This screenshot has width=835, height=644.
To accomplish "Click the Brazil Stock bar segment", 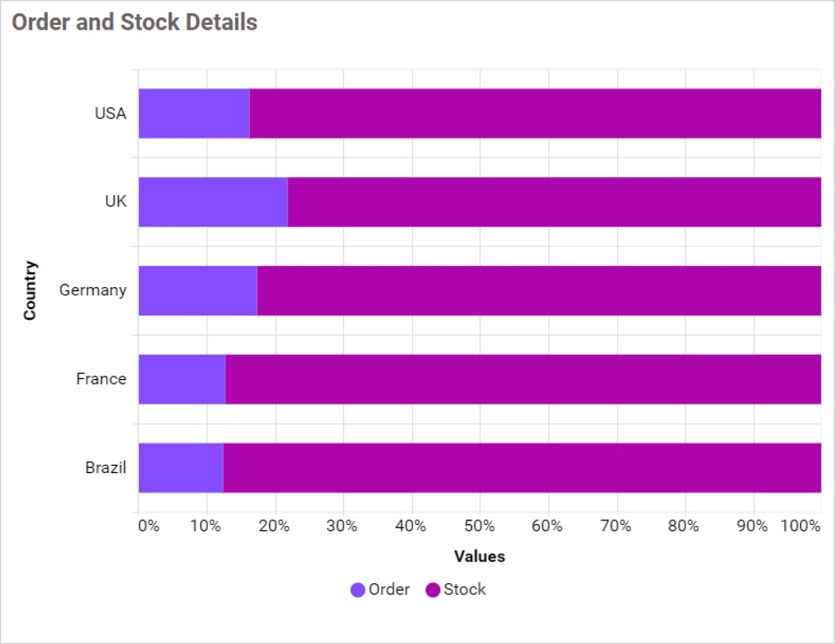I will [522, 468].
